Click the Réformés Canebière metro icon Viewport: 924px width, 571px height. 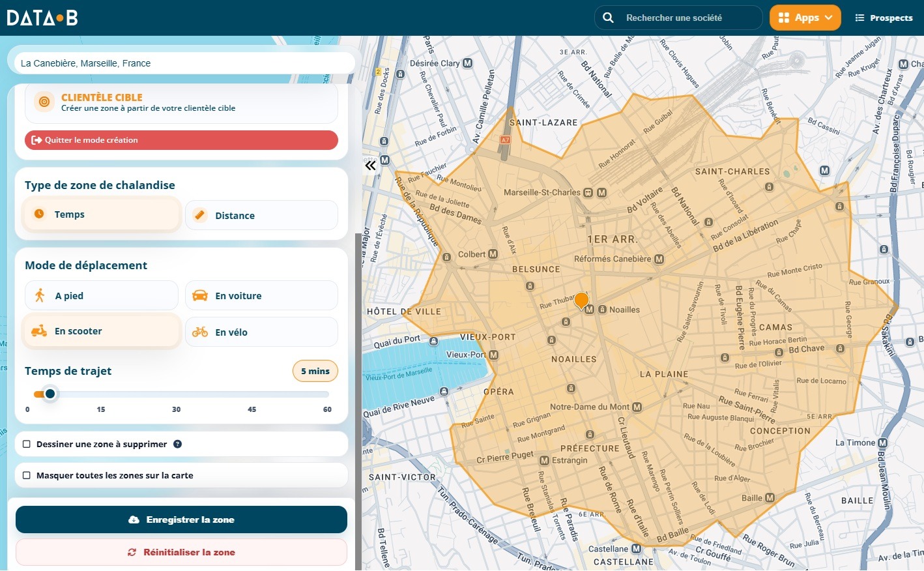[659, 259]
